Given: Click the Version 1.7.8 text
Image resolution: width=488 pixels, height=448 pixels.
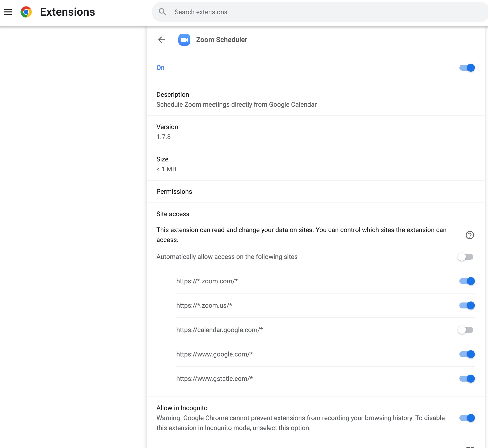Looking at the screenshot, I should [x=163, y=137].
